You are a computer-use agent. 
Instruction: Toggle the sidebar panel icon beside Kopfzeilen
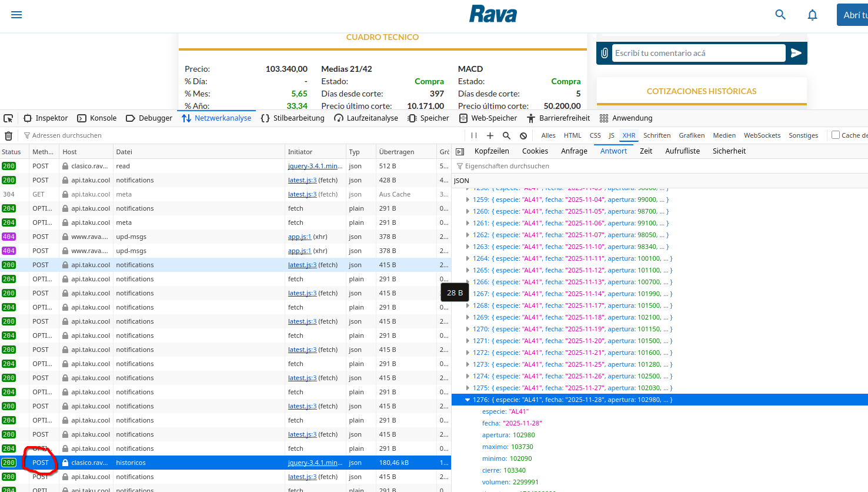point(460,152)
